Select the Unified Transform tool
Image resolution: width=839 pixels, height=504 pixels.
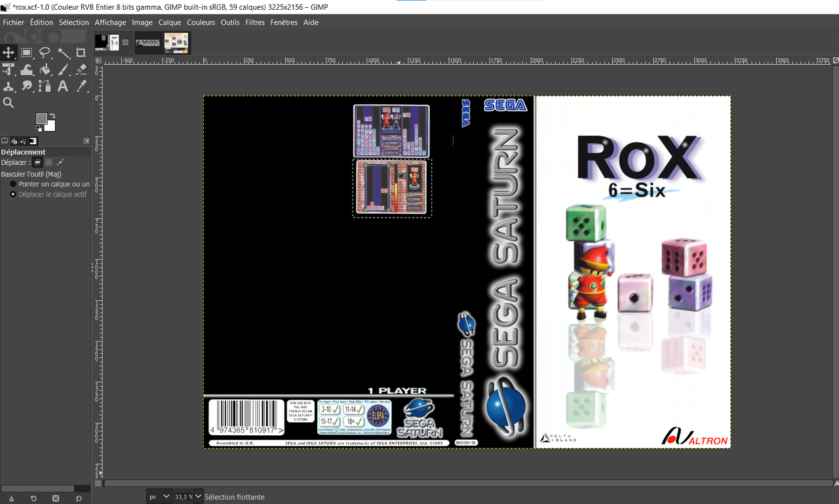coord(9,69)
